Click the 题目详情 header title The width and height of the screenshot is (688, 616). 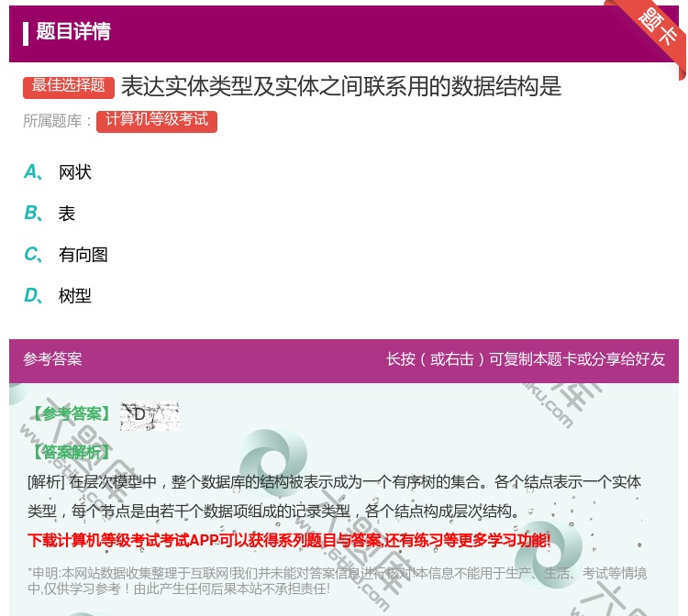pyautogui.click(x=73, y=31)
